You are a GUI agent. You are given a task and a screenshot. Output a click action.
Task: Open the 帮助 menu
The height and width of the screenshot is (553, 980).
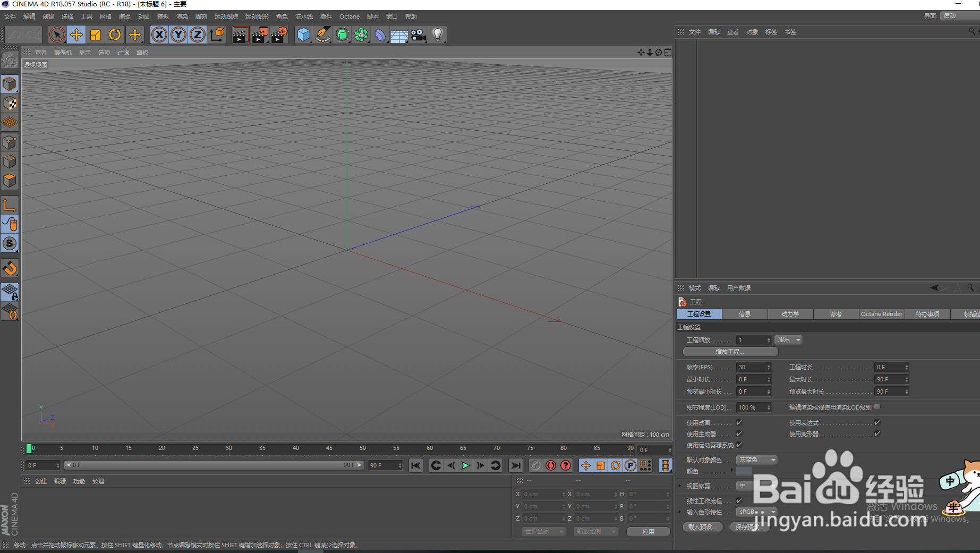pyautogui.click(x=411, y=16)
